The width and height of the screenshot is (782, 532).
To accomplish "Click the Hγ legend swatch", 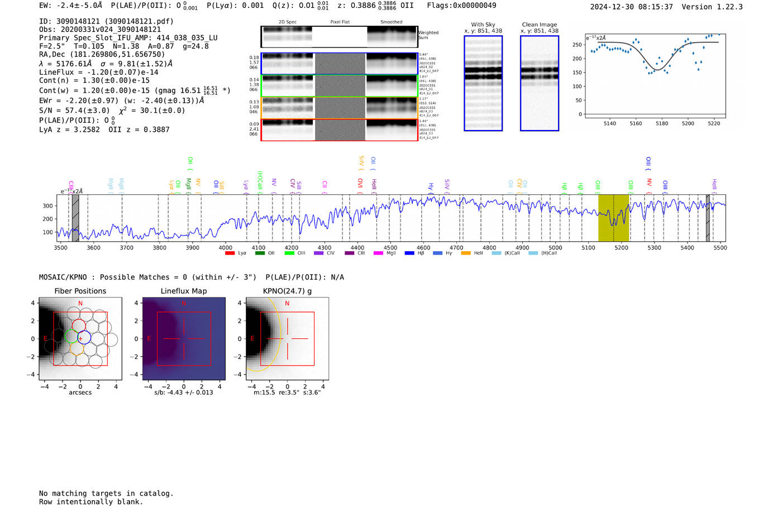I will (437, 253).
